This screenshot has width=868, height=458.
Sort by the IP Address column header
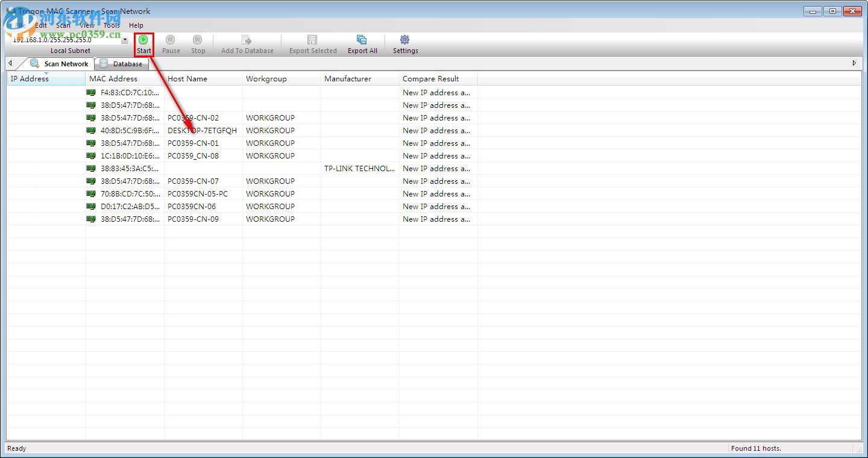(x=46, y=79)
